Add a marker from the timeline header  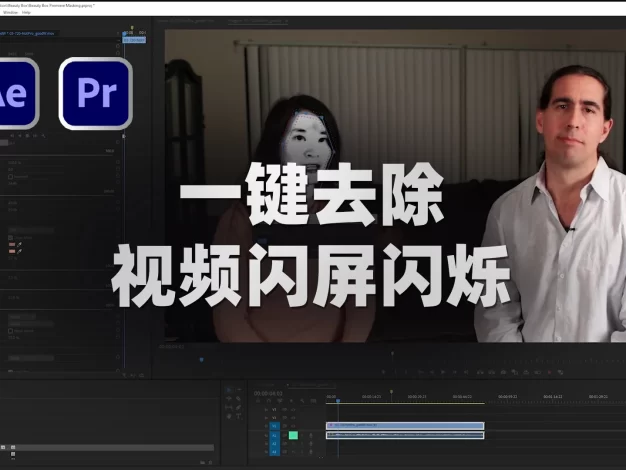click(x=291, y=401)
